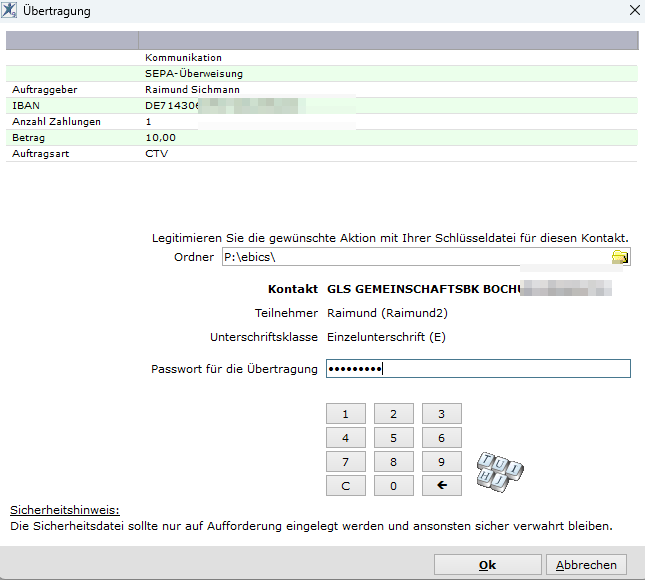Clear the password with the C key
The image size is (645, 580).
click(346, 485)
